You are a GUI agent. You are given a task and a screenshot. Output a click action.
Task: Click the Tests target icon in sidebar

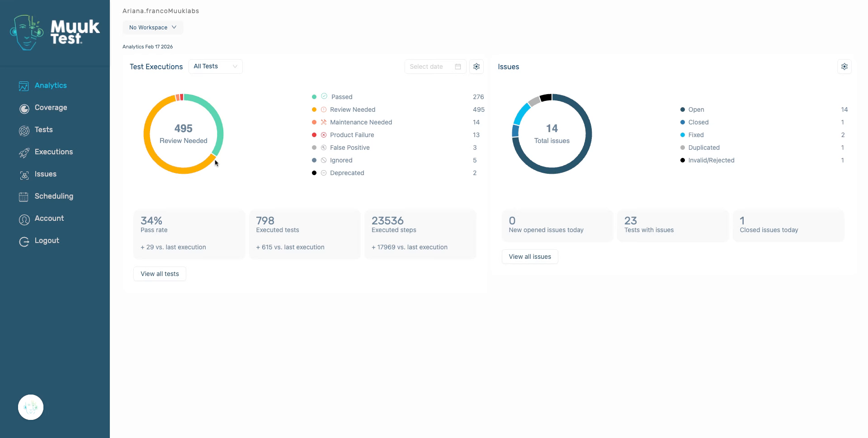[x=24, y=130]
